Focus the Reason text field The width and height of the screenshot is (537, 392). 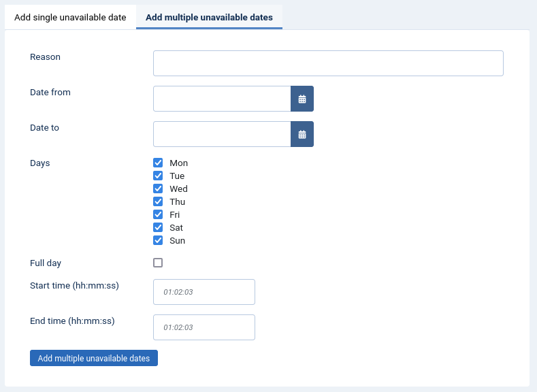tap(328, 63)
